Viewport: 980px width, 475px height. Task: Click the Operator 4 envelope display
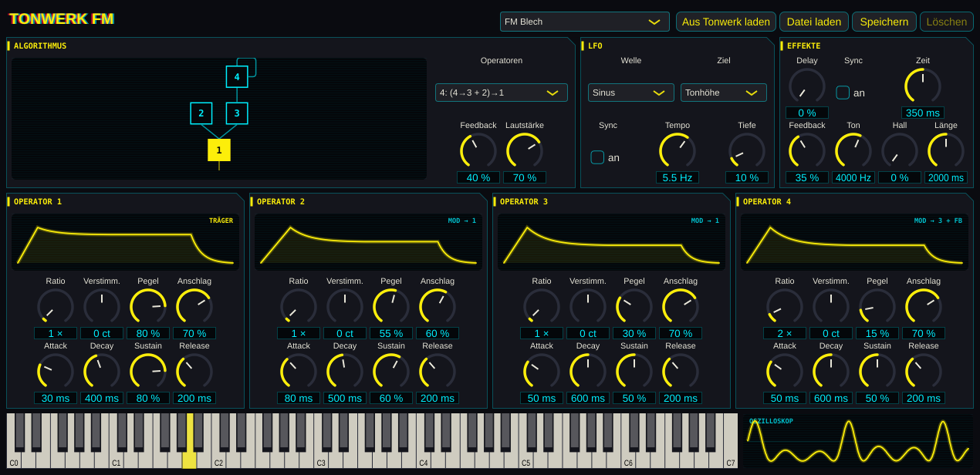(x=854, y=242)
